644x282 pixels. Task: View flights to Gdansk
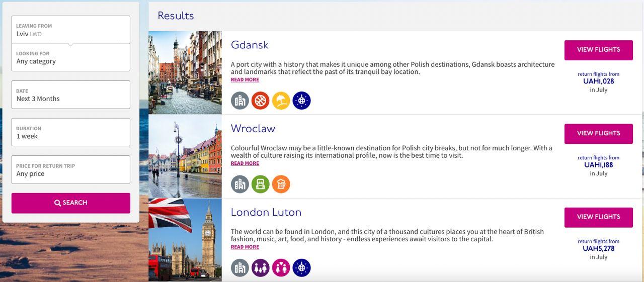[x=599, y=50]
